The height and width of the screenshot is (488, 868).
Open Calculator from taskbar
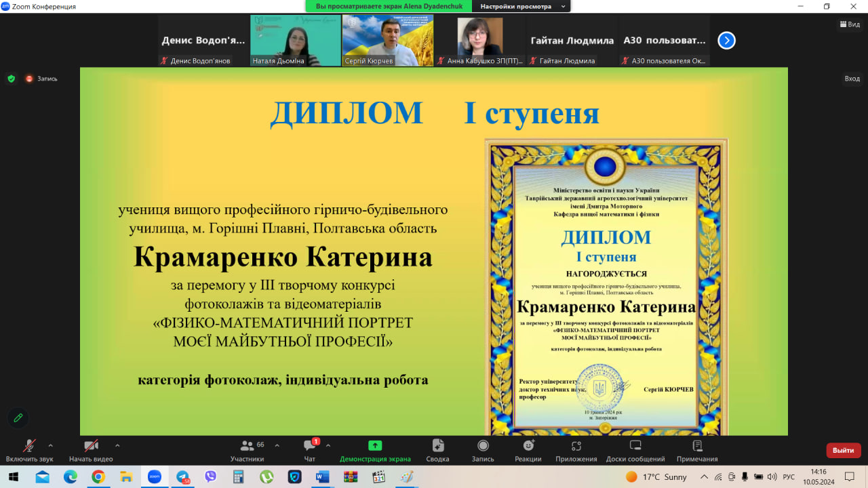(238, 477)
